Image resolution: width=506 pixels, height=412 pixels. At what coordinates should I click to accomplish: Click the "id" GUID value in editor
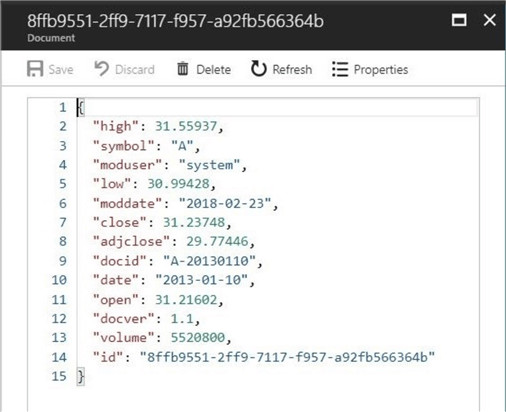pyautogui.click(x=287, y=357)
